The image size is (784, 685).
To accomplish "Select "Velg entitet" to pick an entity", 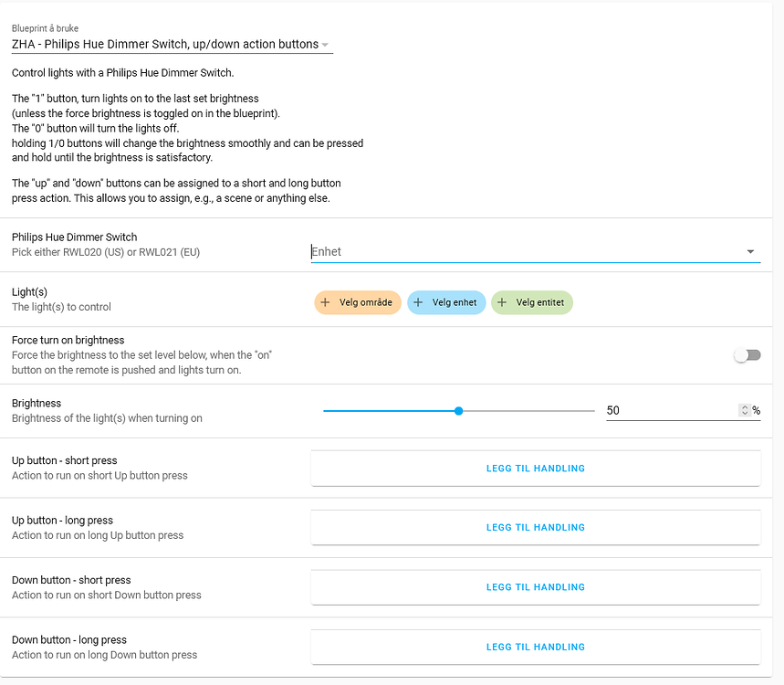I will [x=532, y=302].
